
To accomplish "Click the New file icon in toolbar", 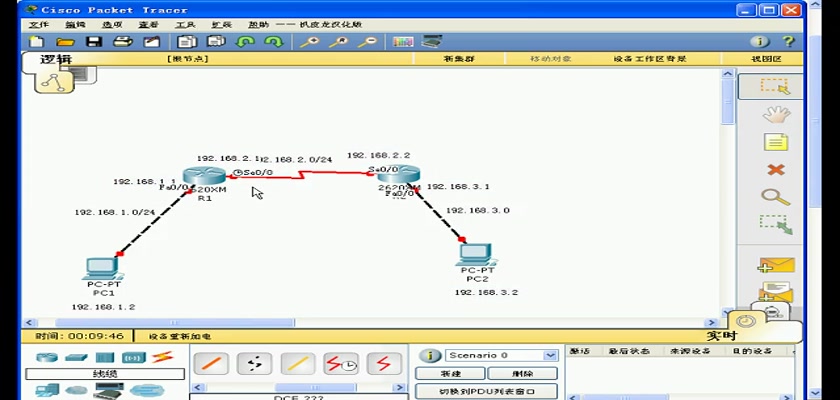I will click(x=37, y=42).
